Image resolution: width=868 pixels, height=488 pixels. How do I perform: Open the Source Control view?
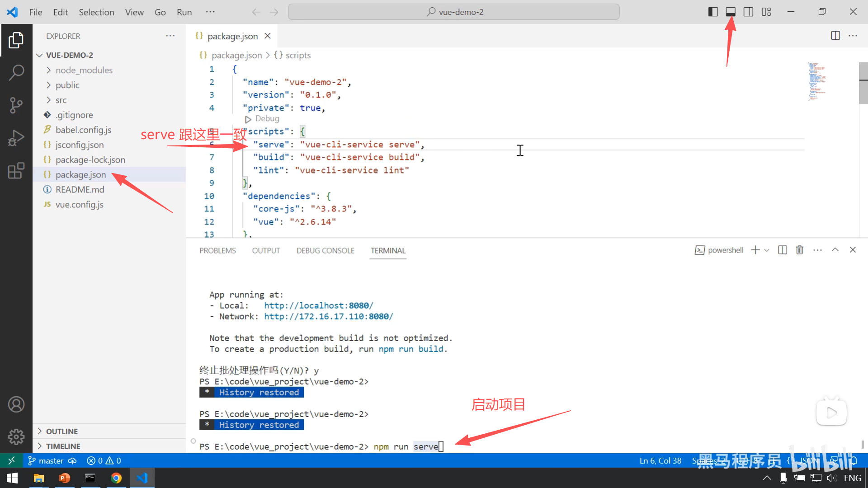click(16, 105)
